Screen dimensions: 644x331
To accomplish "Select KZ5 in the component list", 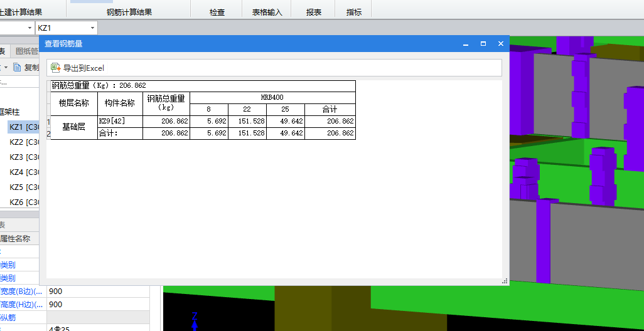I will pos(24,187).
